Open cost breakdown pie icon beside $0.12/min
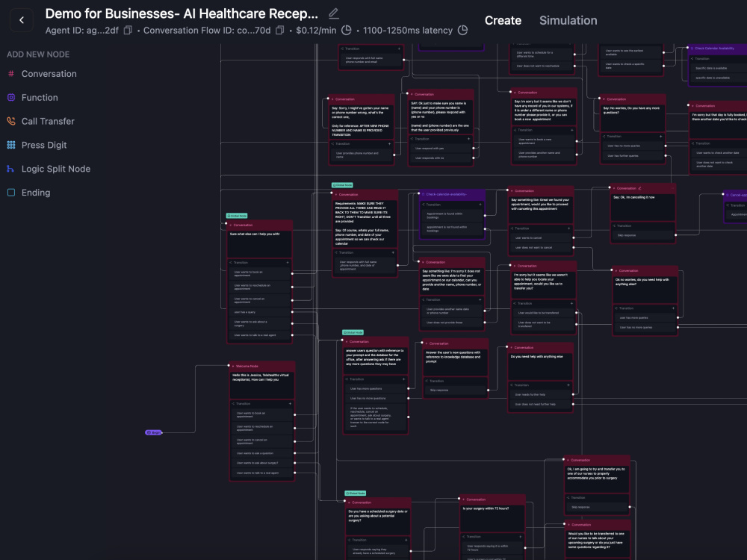Image resolution: width=747 pixels, height=560 pixels. pos(347,30)
